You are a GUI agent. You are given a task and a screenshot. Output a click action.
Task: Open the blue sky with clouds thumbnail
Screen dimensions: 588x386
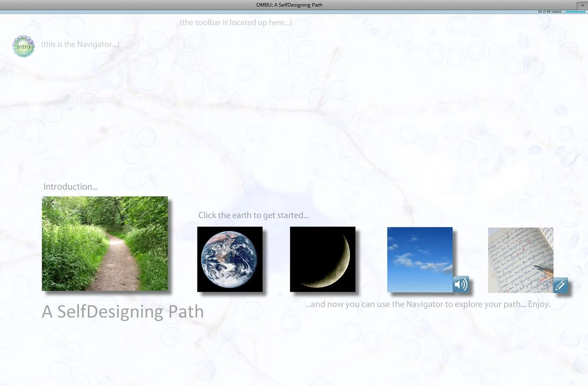[420, 260]
